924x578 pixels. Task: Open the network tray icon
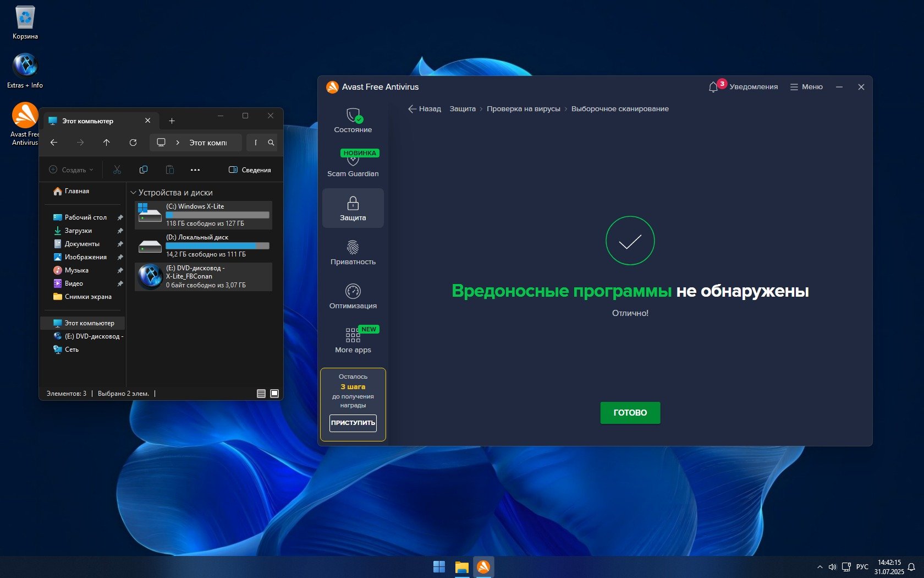coord(846,567)
